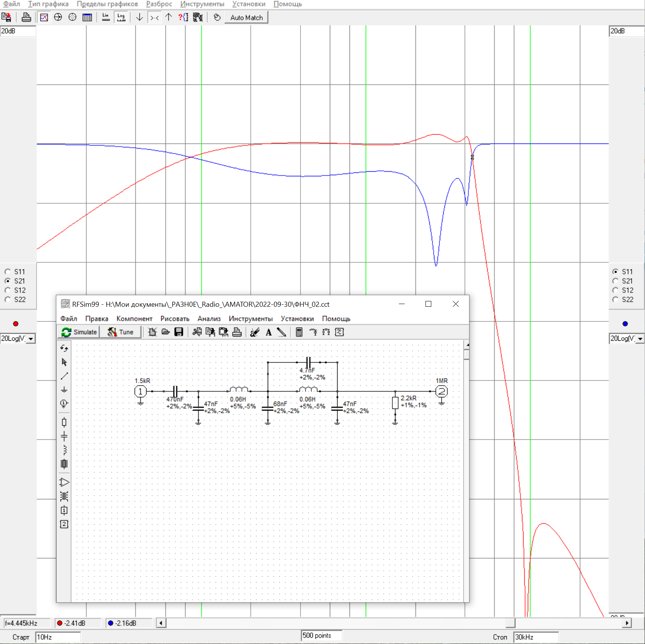Viewport: 645px width, 644px height.
Task: Save circuit with floppy disk icon
Action: (x=179, y=332)
